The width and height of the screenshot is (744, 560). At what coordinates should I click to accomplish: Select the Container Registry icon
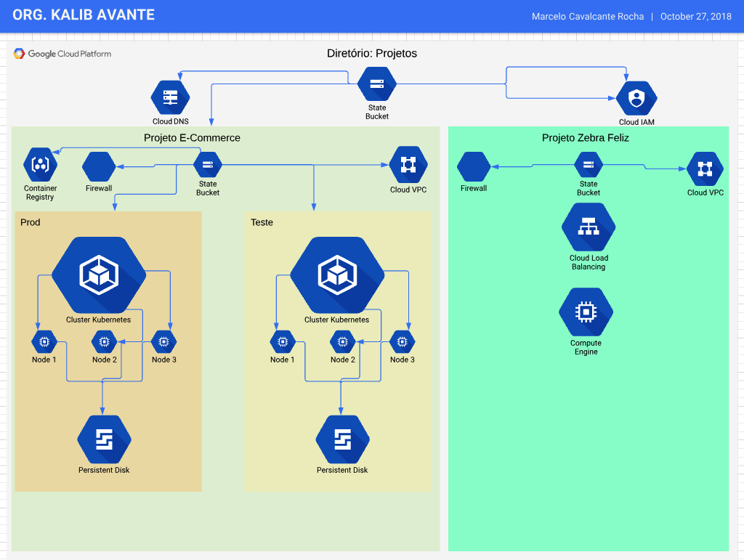pos(40,165)
